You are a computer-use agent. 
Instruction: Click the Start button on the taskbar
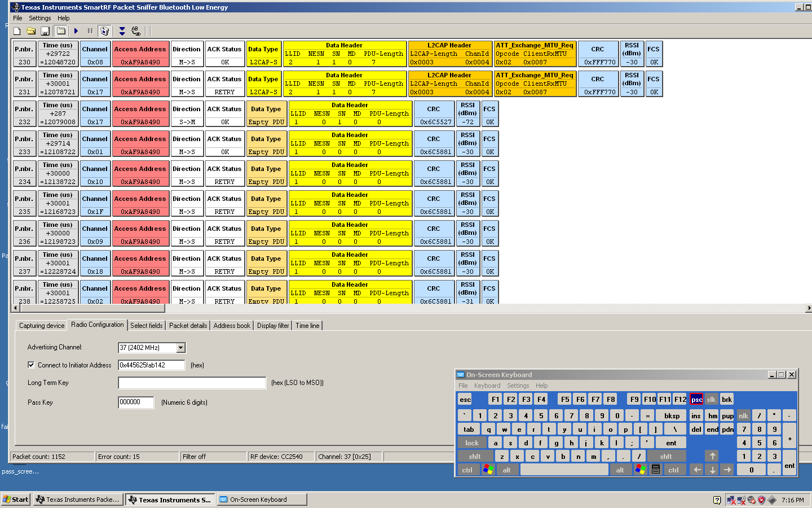tap(16, 500)
